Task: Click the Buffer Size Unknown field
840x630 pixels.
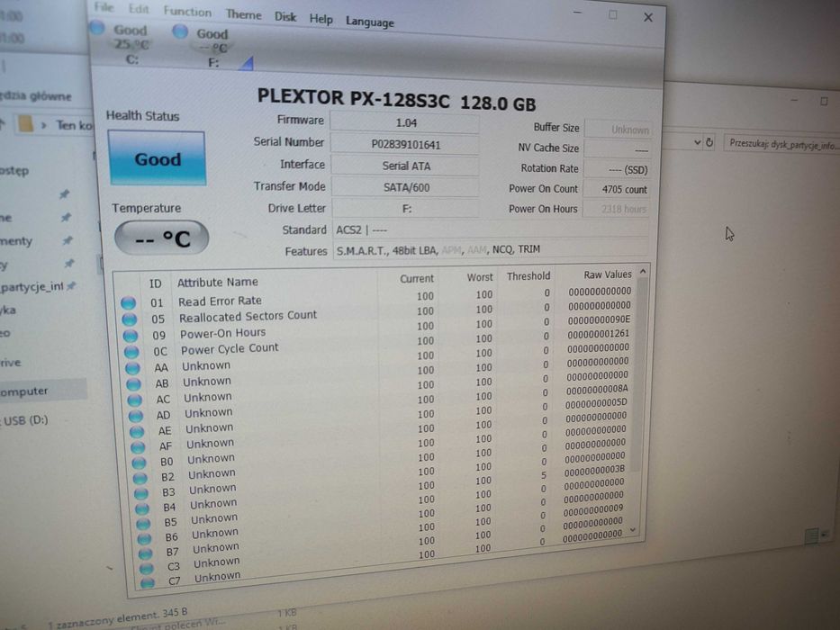Action: (618, 129)
